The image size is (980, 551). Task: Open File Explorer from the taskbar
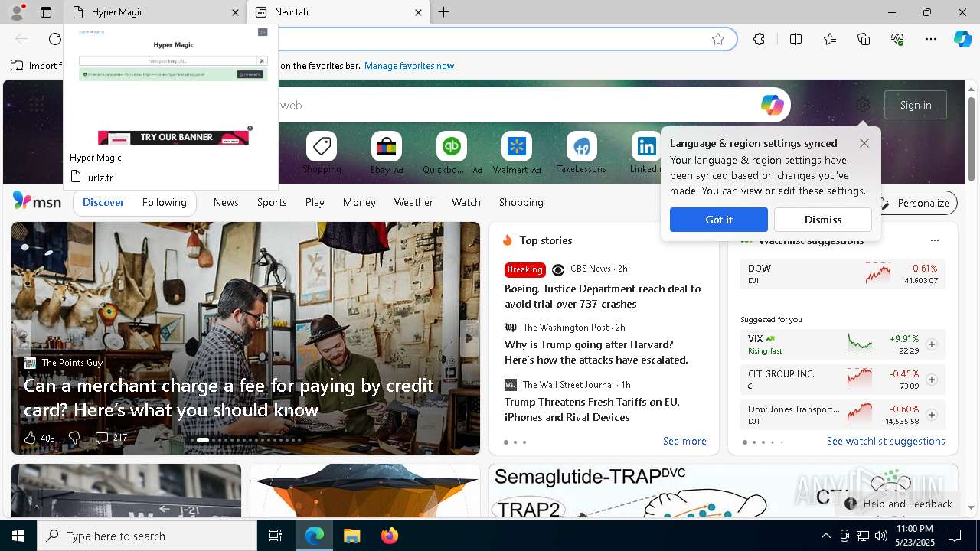point(351,536)
